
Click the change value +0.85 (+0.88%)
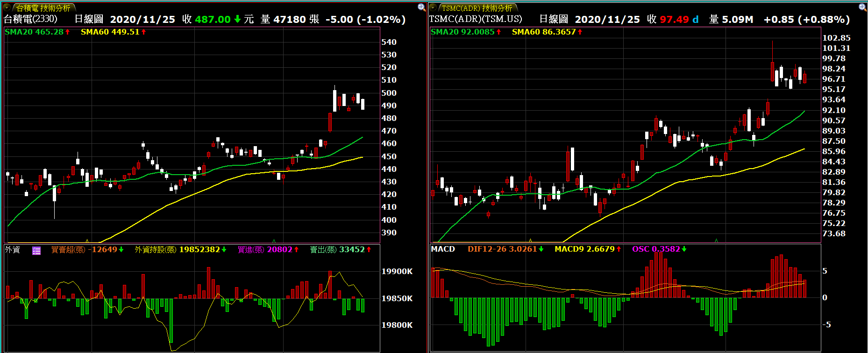[x=807, y=19]
